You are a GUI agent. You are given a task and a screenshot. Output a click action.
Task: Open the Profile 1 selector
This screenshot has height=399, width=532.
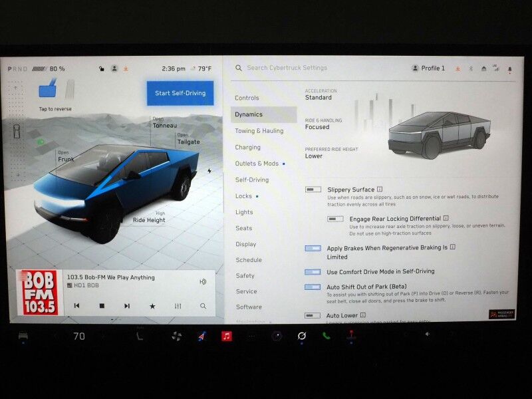(x=428, y=68)
